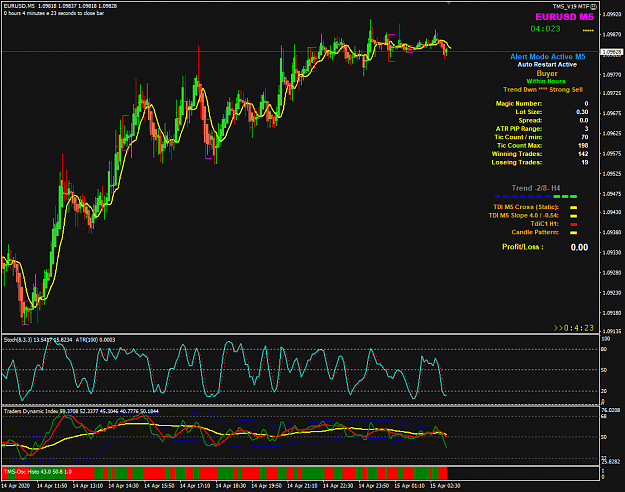
Task: Click the 1.09920 price scale label
Action: [611, 14]
